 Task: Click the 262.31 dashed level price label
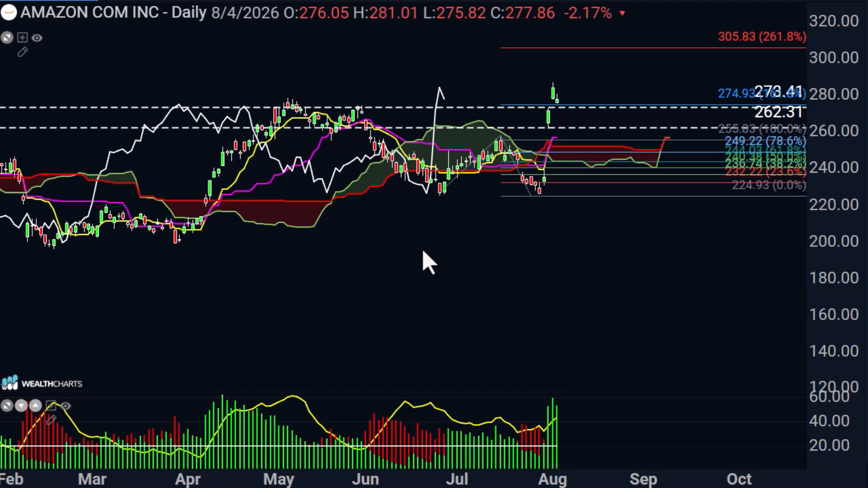(778, 112)
